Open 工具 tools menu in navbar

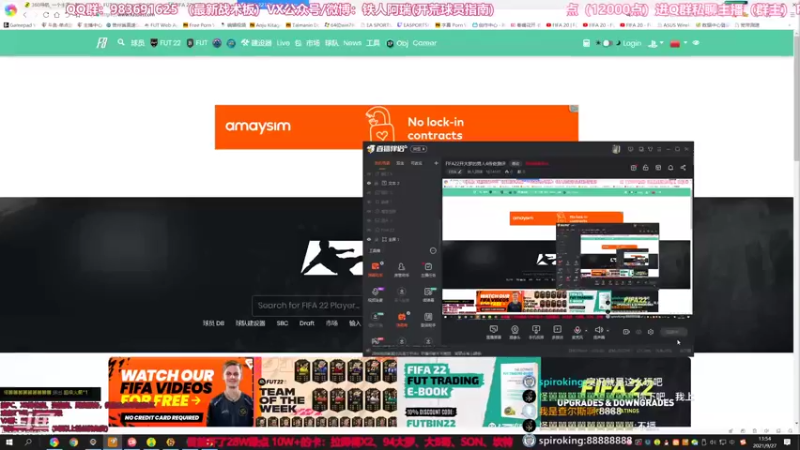(373, 43)
